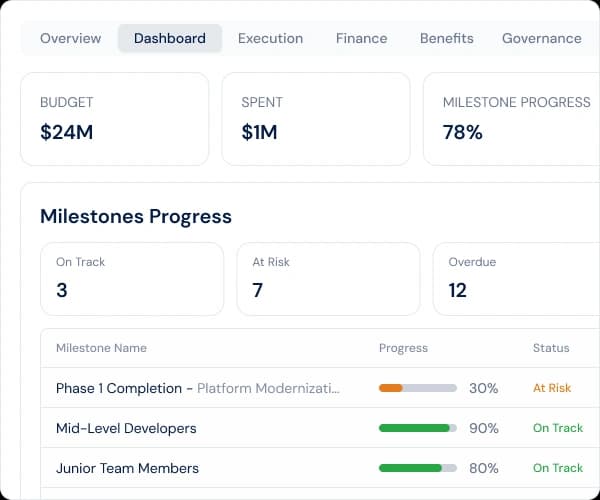Click the Milestones Progress heading
The image size is (600, 500).
[136, 217]
